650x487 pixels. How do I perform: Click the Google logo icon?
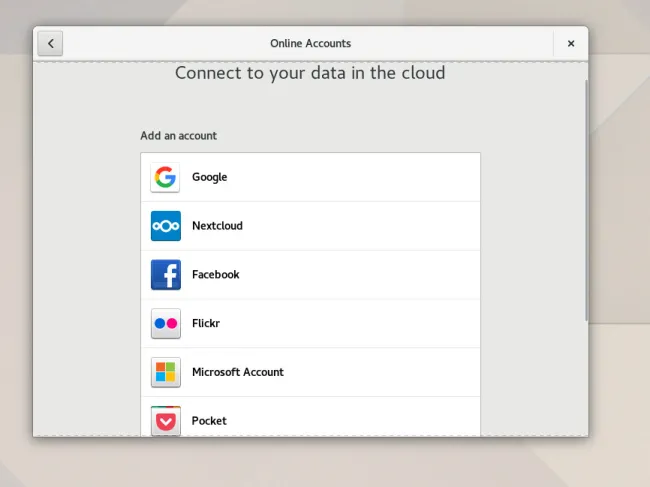[165, 177]
